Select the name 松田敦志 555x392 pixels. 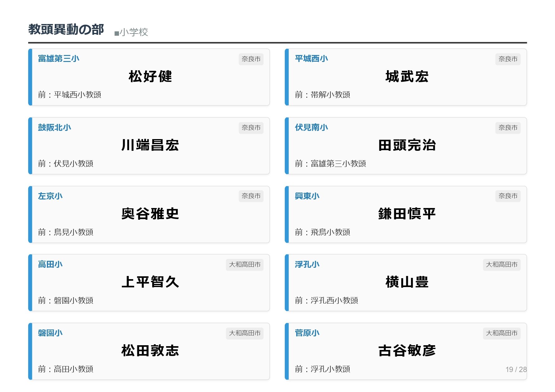(x=150, y=351)
